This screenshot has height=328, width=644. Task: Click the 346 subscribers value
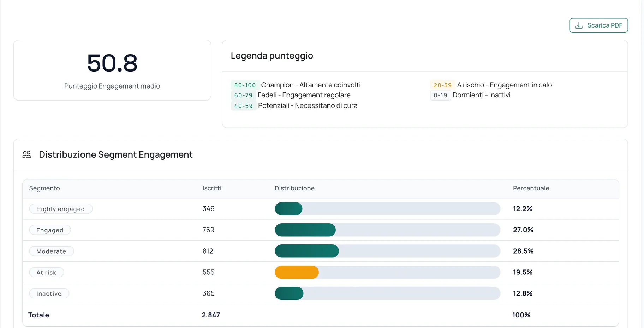click(208, 209)
